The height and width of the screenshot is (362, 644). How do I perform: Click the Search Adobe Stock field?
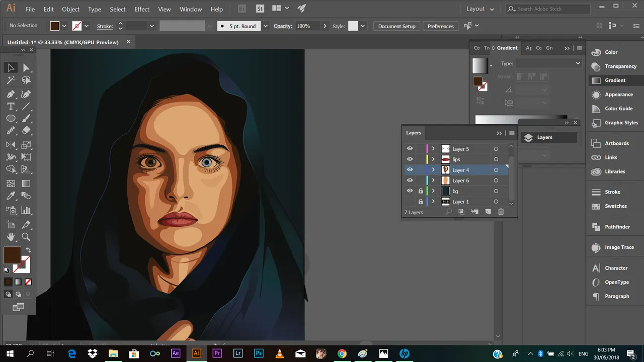[548, 9]
